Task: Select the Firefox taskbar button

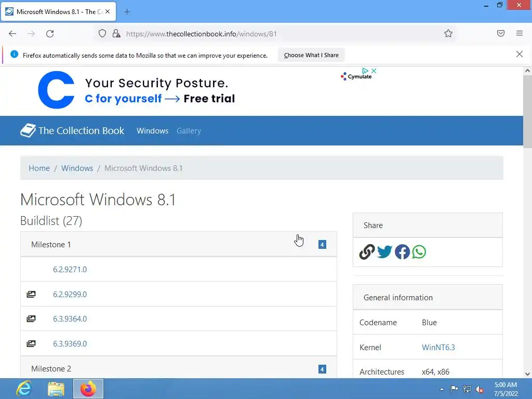Action: pyautogui.click(x=88, y=389)
